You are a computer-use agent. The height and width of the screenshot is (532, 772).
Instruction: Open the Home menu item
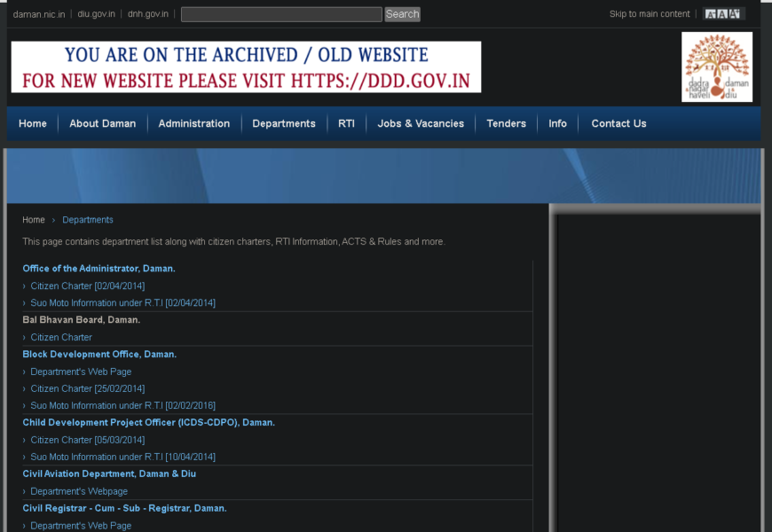tap(33, 123)
